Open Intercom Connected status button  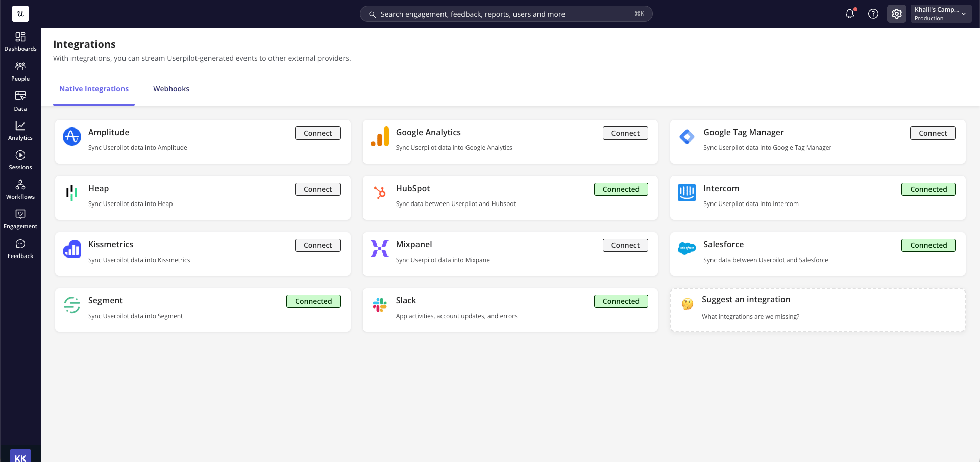coord(928,189)
